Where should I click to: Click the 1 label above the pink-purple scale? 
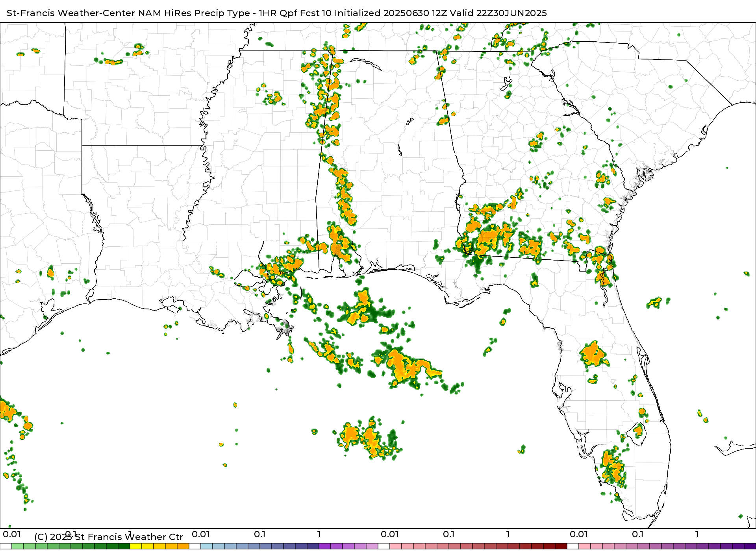(697, 534)
